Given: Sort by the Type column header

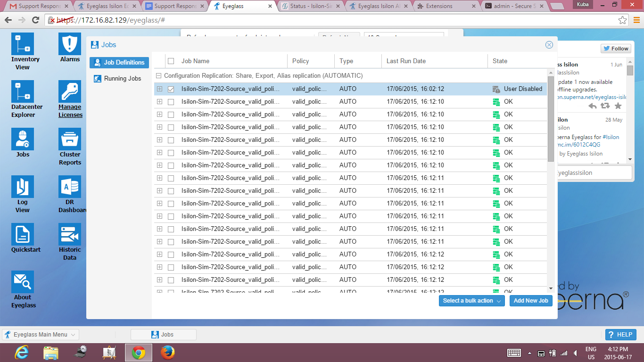Looking at the screenshot, I should [358, 61].
